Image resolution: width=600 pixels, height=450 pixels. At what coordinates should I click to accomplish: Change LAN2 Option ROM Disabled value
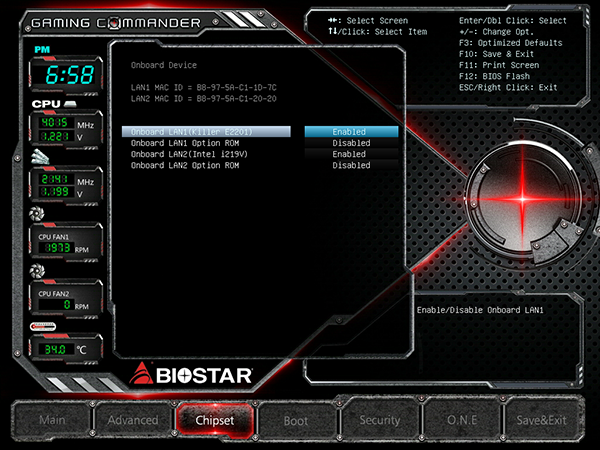click(x=351, y=165)
